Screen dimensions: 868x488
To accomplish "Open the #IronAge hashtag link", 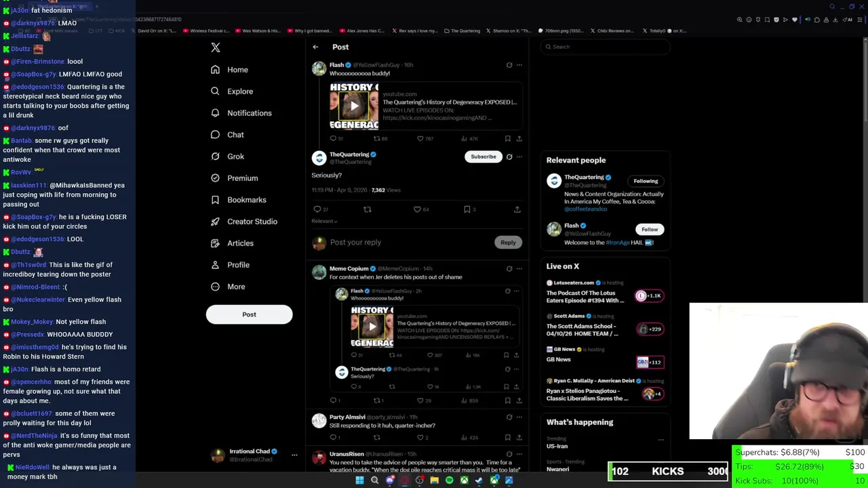I will 618,243.
